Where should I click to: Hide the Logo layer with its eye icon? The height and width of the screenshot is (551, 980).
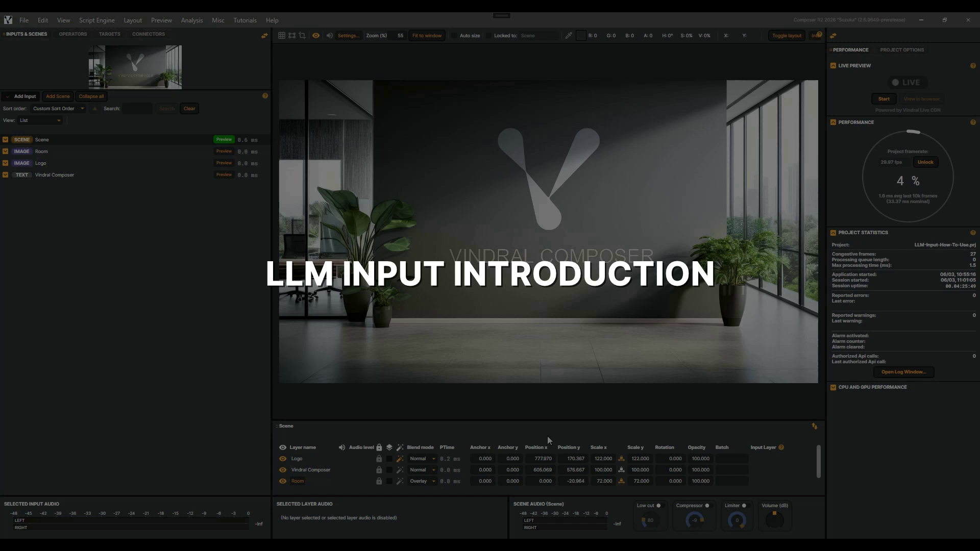pyautogui.click(x=282, y=459)
